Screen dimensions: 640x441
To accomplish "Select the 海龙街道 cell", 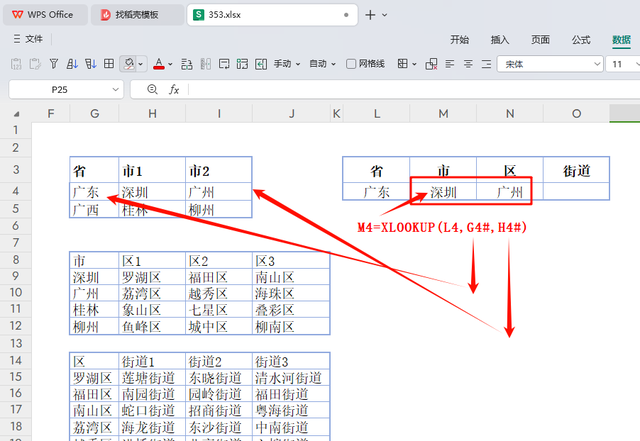I will (x=152, y=427).
